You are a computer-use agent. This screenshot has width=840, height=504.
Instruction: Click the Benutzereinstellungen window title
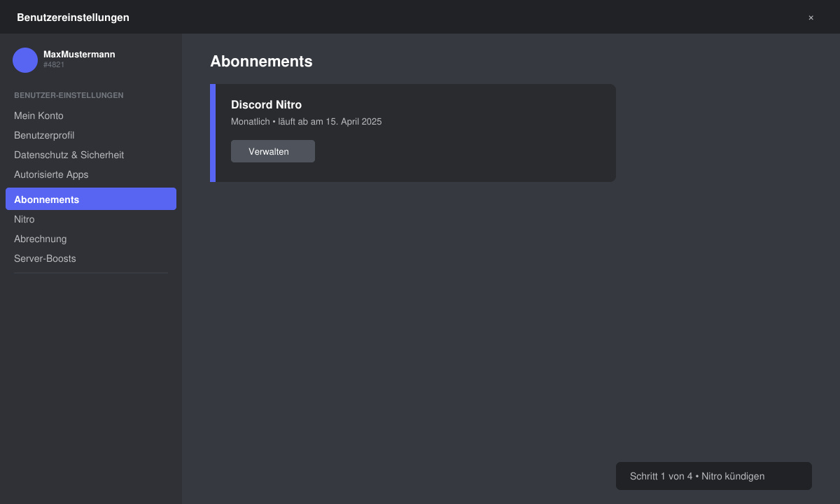tap(73, 17)
